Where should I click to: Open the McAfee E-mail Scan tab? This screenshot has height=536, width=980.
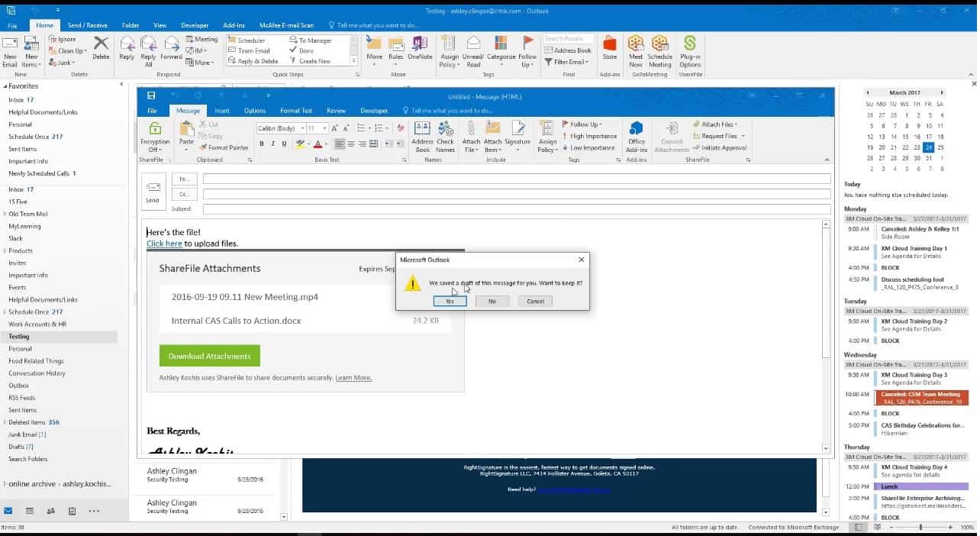click(286, 25)
